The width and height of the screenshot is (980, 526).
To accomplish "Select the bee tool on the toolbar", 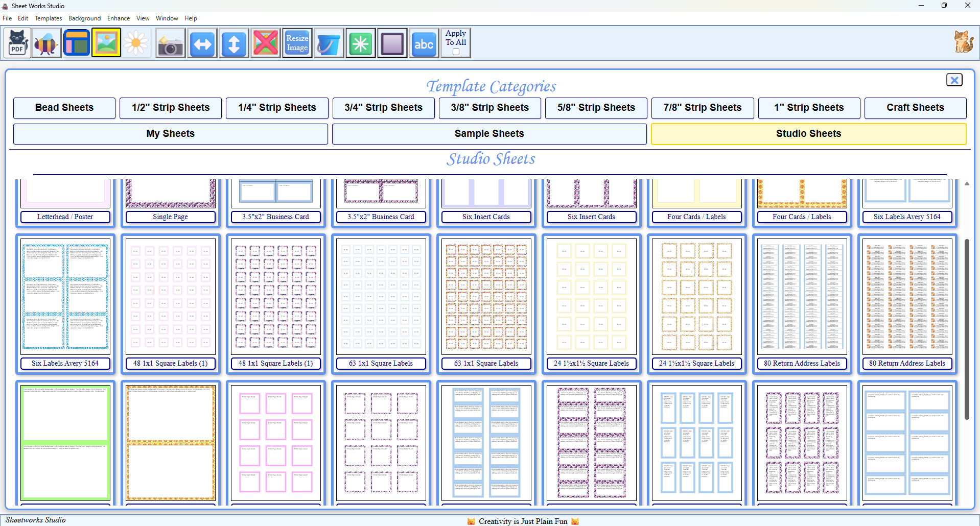I will pyautogui.click(x=46, y=43).
